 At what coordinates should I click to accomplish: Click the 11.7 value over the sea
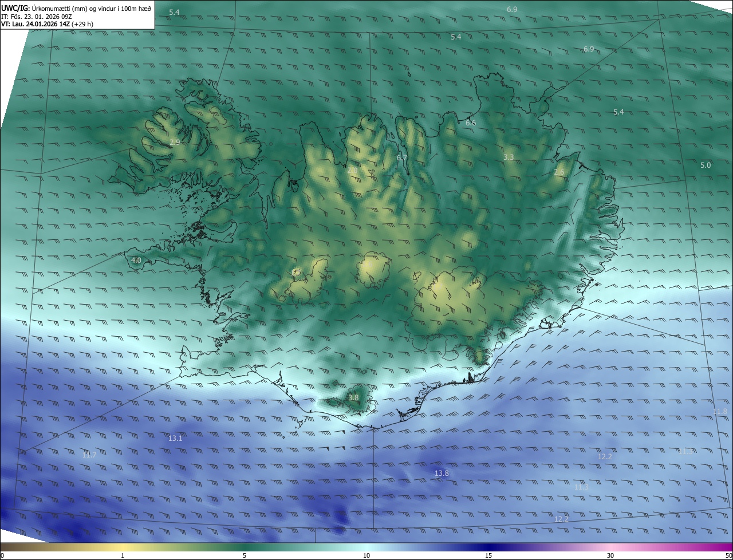tap(89, 455)
